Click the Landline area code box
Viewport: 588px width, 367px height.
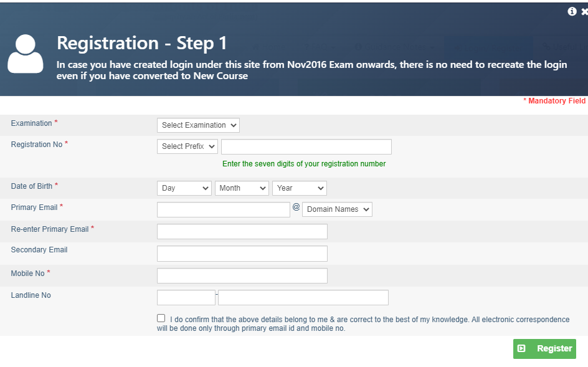click(186, 298)
